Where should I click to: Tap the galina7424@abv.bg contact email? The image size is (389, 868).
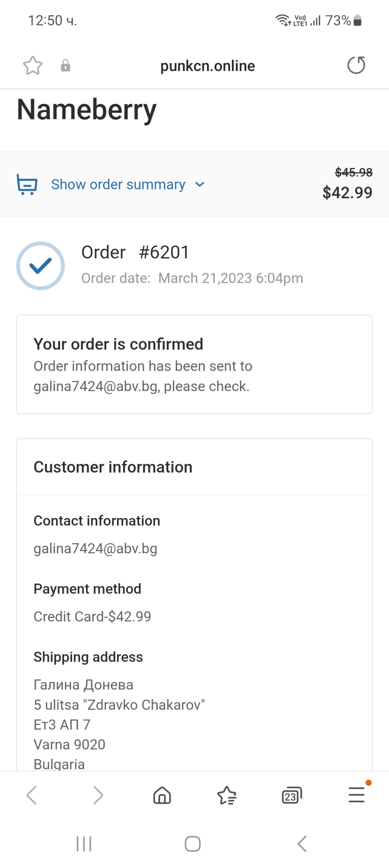tap(96, 548)
